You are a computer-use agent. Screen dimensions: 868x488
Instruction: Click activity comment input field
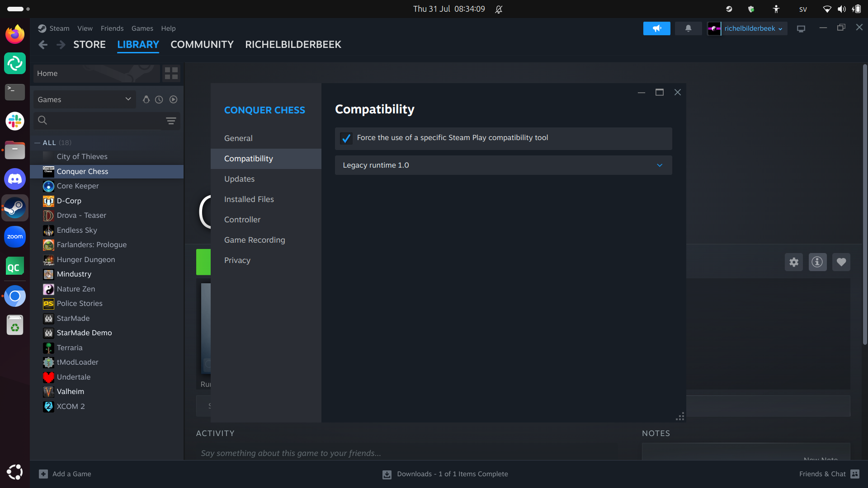(407, 453)
